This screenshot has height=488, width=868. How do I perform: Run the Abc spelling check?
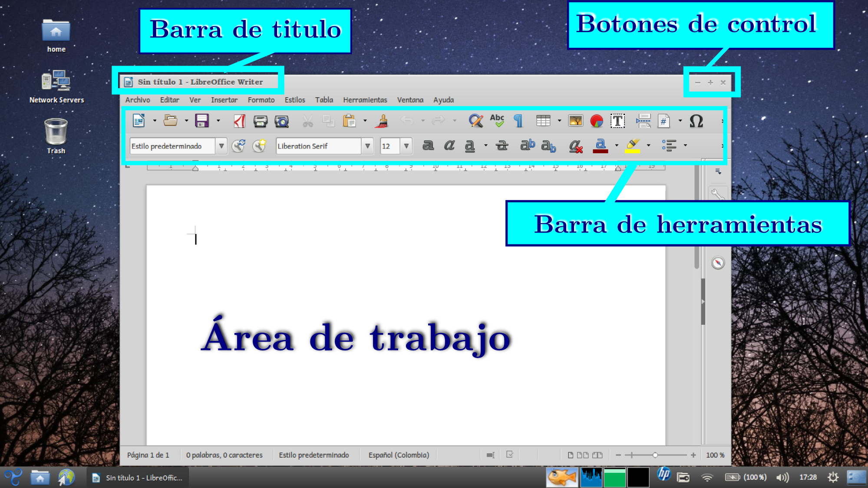click(x=497, y=121)
